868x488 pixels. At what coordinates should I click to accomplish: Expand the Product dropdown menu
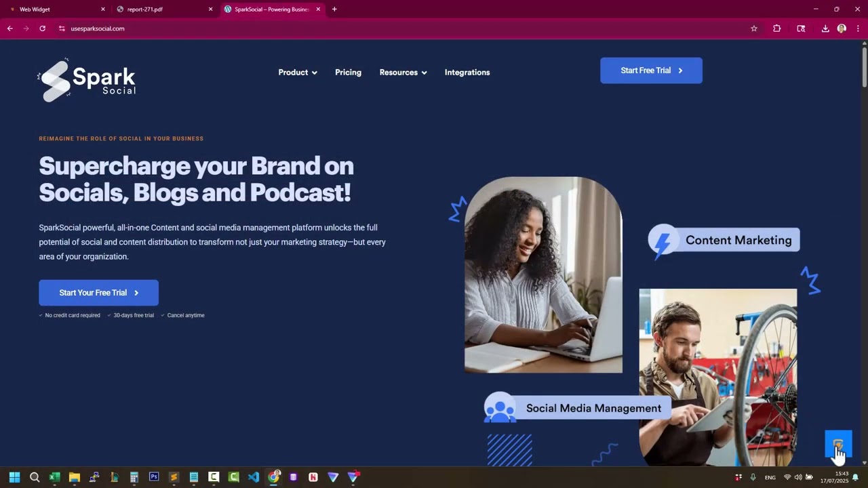click(x=298, y=73)
